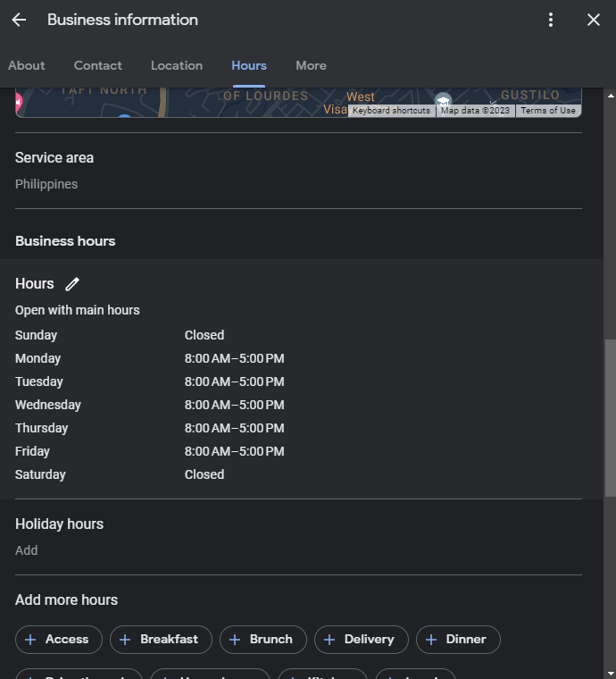Image resolution: width=616 pixels, height=679 pixels.
Task: Open the Location tab
Action: 177,65
